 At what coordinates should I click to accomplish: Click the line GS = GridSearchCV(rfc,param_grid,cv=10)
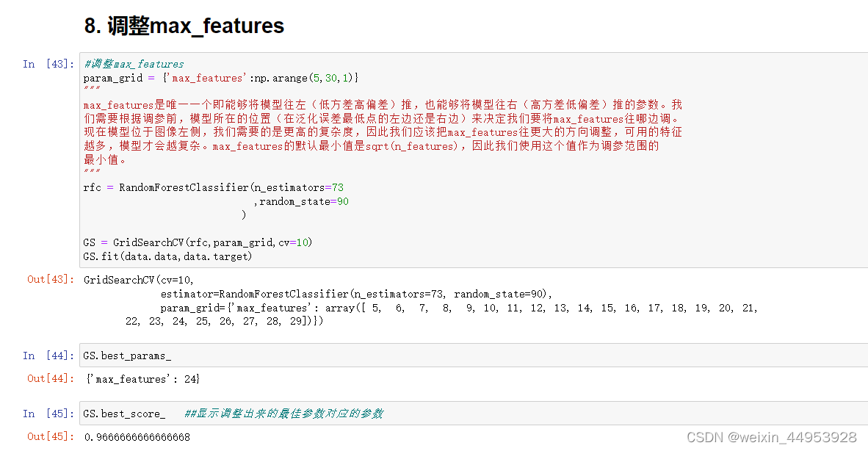click(198, 242)
